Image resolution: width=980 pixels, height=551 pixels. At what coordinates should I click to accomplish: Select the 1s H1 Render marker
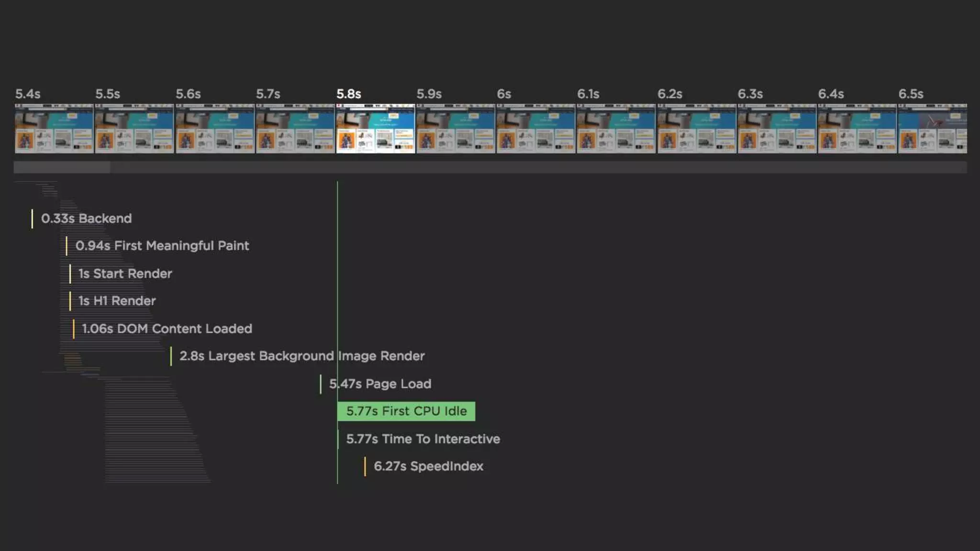coord(117,301)
